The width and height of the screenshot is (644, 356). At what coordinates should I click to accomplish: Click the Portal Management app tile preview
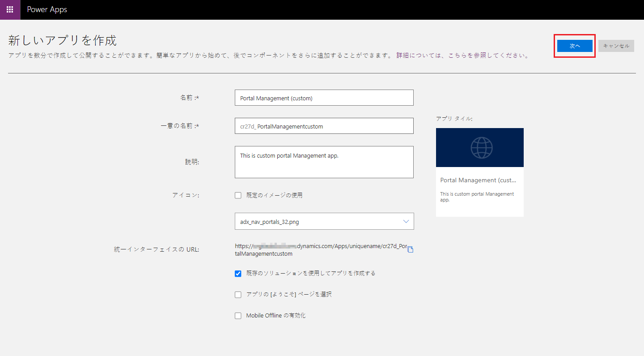point(480,172)
